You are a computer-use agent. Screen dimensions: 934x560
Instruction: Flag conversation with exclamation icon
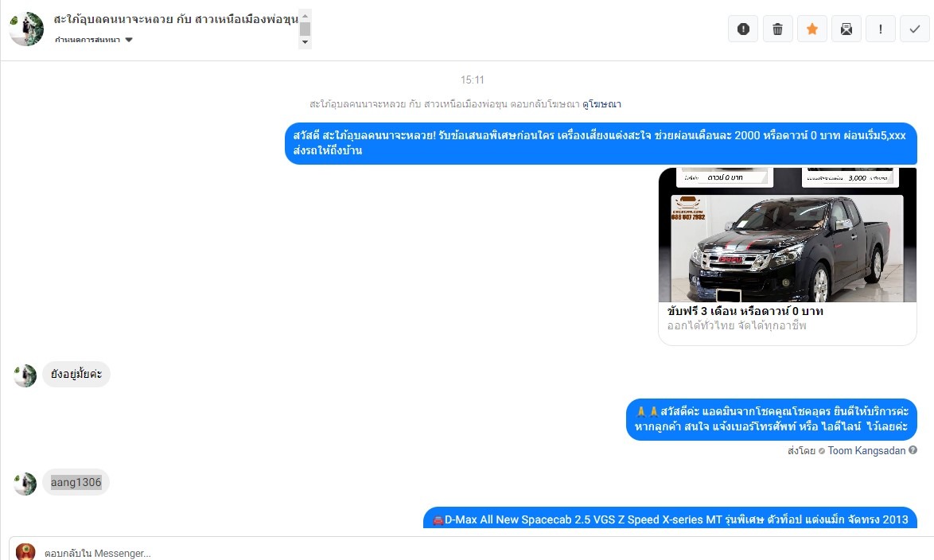click(x=881, y=29)
